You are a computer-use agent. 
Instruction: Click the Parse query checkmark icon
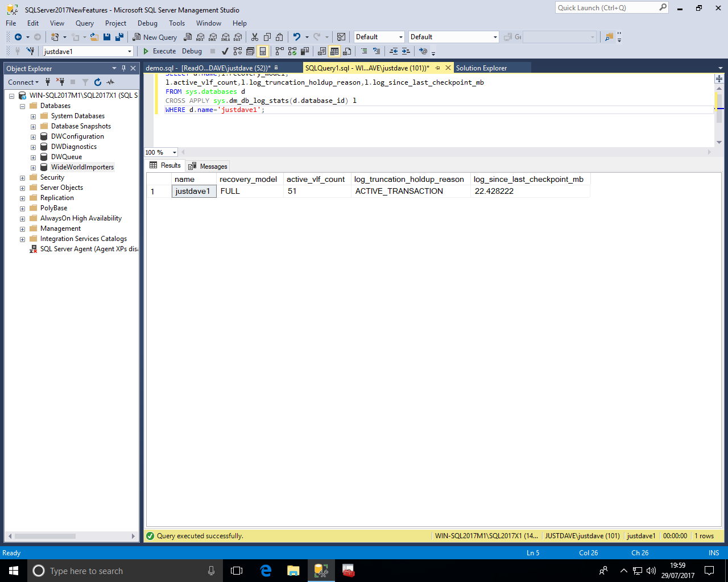pos(225,51)
